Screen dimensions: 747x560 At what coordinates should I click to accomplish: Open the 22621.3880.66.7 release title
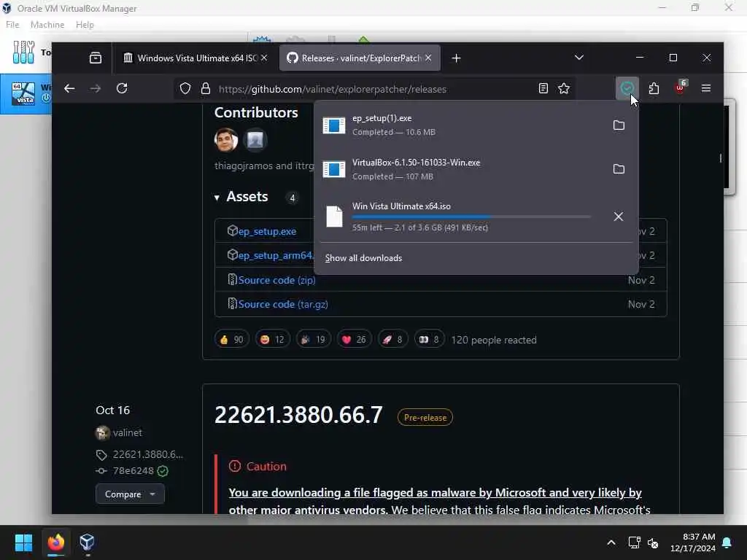pyautogui.click(x=298, y=415)
